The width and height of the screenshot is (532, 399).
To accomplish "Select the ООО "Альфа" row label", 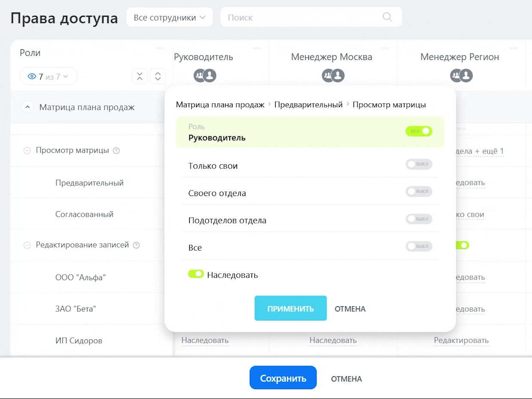I will [x=80, y=278].
